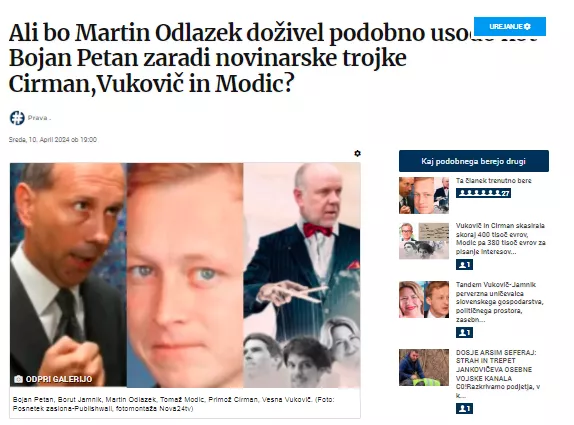Click the UREJANJE settings button
The image size is (574, 425).
coord(510,26)
